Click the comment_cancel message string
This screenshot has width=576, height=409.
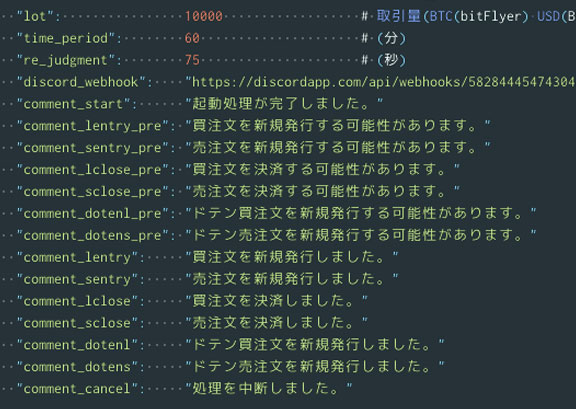pyautogui.click(x=269, y=388)
